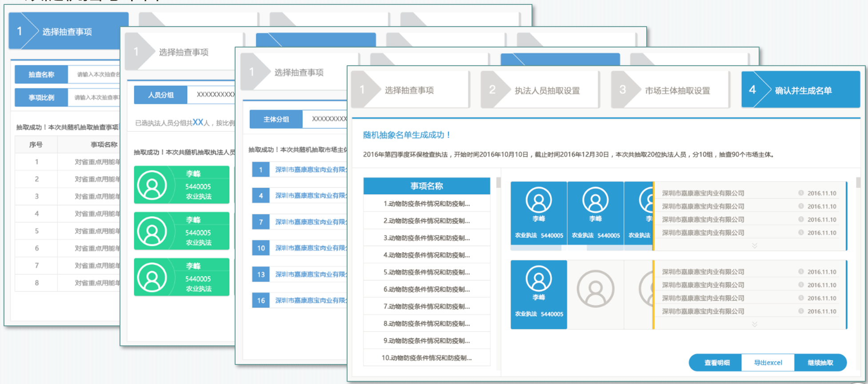Click clock icon on first company row

click(x=801, y=193)
